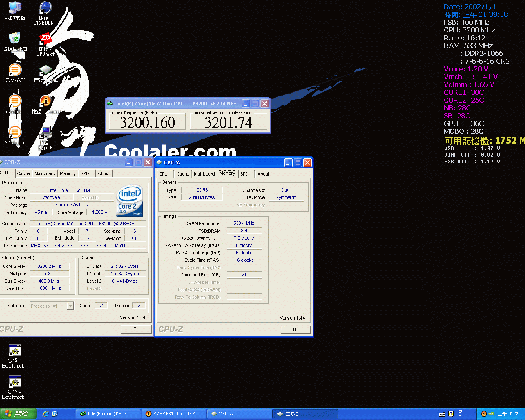Open About tab in right CPU-Z window
Viewport: 525px width, 420px height.
click(x=263, y=174)
